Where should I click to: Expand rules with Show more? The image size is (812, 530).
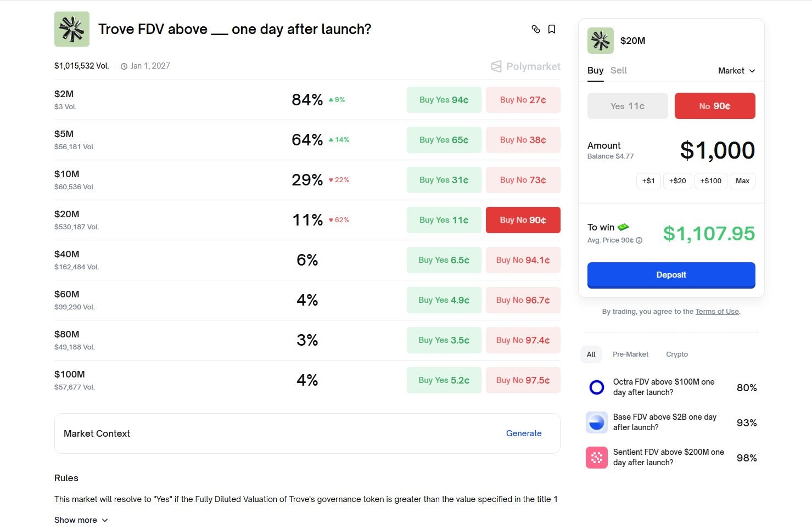(81, 520)
